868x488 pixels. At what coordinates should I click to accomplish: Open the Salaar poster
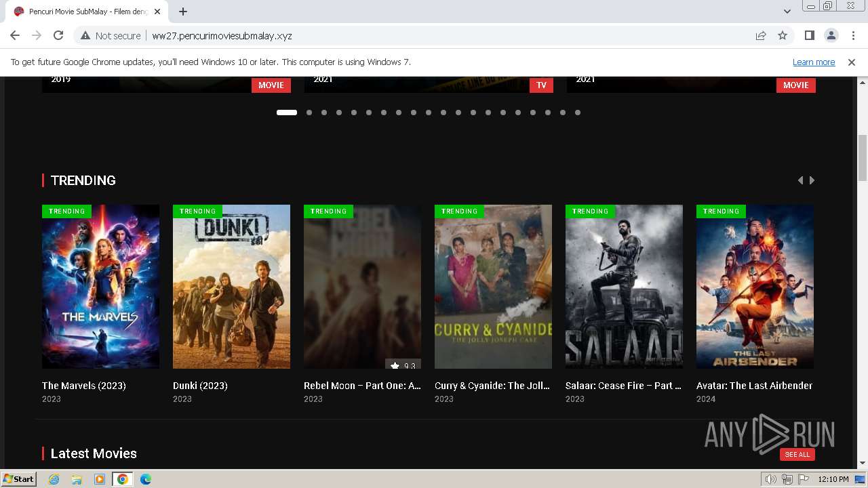pyautogui.click(x=624, y=287)
